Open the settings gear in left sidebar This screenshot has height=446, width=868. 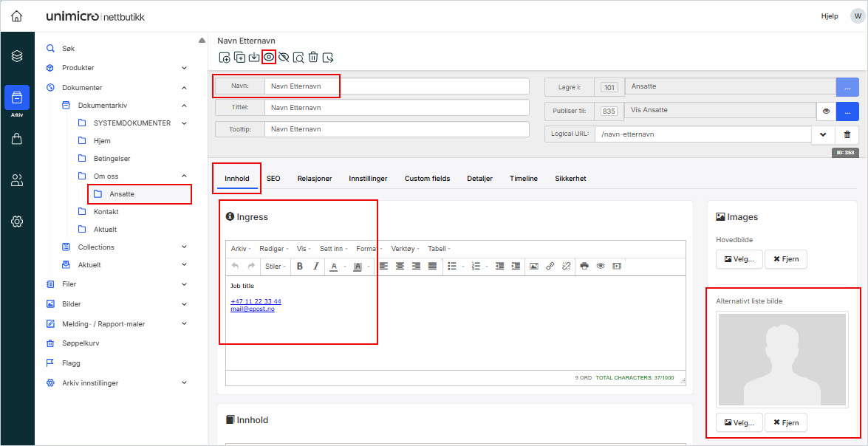[17, 221]
